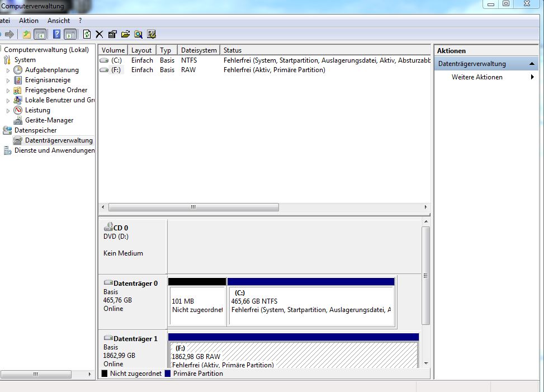Screen dimensions: 544x392
Task: Sort by the Volume column header
Action: [x=113, y=50]
